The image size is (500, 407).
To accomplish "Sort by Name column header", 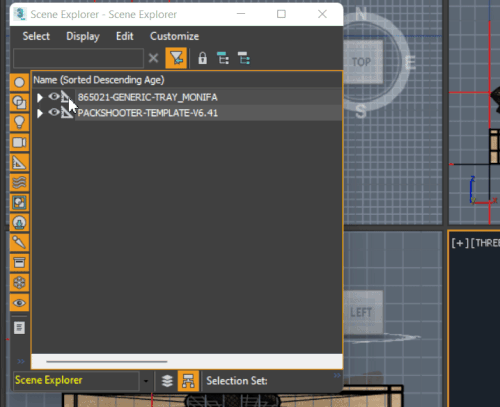I will (x=99, y=80).
